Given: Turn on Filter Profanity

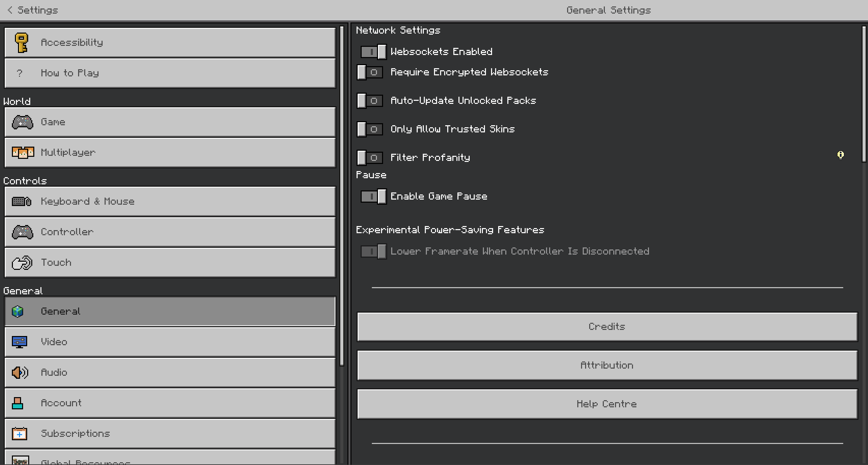Looking at the screenshot, I should click(x=370, y=157).
